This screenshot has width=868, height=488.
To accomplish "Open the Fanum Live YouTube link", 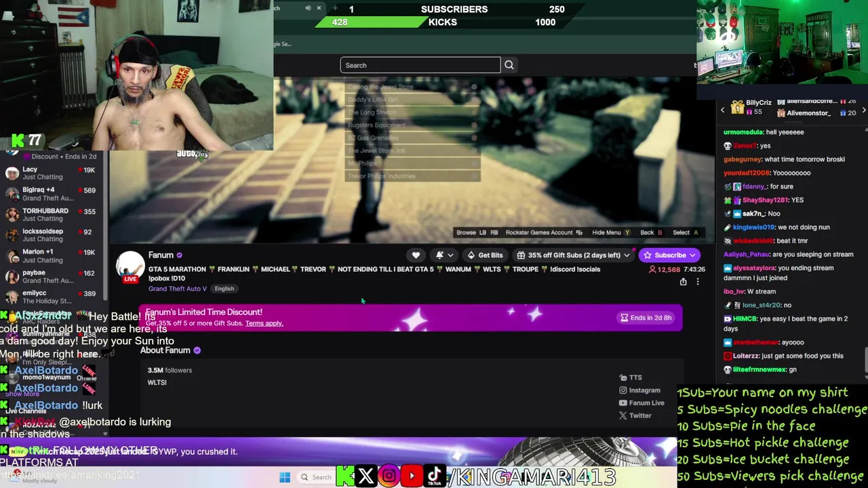I will (642, 403).
